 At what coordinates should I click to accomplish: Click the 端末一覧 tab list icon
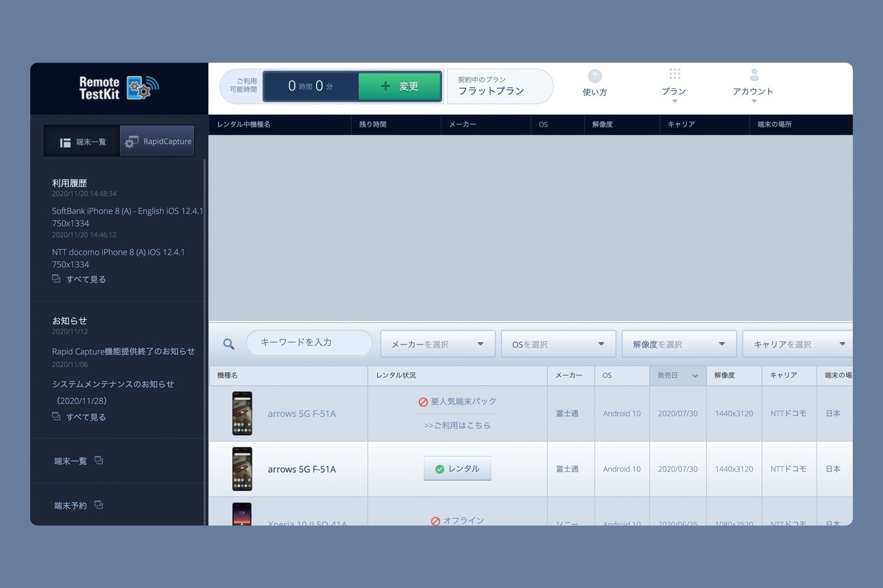(x=65, y=142)
